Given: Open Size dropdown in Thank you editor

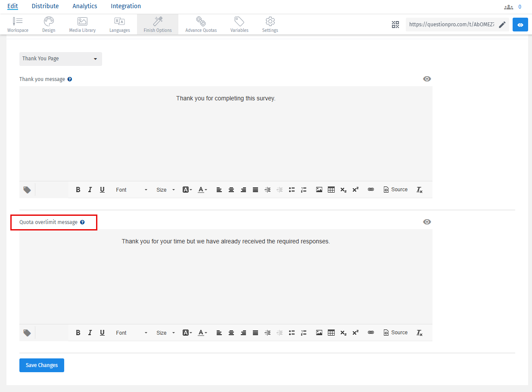Looking at the screenshot, I should click(x=166, y=190).
